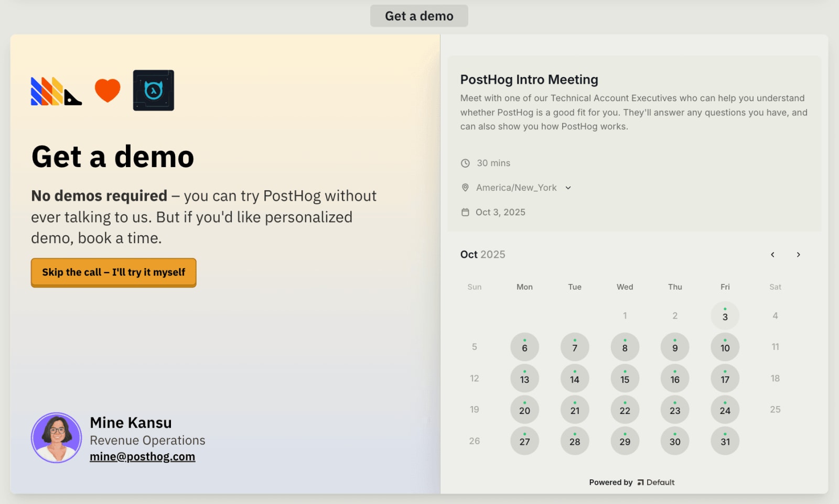Select October 17 on the calendar
The image size is (839, 504).
pos(725,378)
